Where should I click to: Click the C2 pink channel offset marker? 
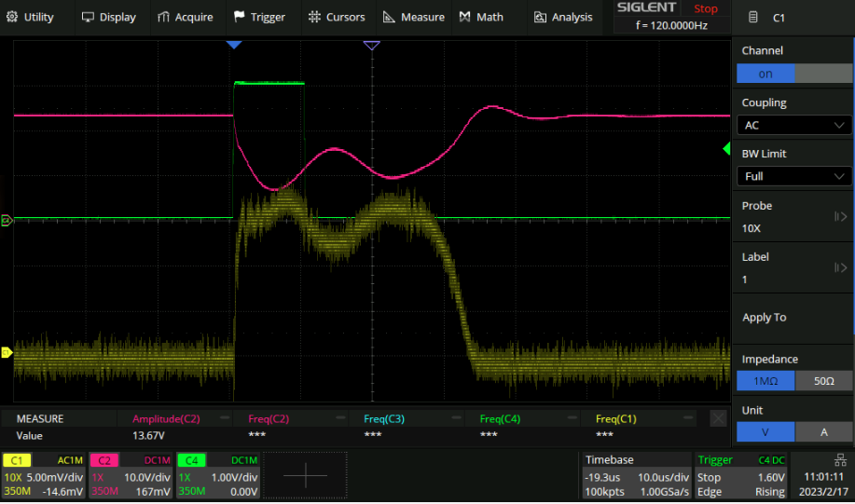point(7,221)
